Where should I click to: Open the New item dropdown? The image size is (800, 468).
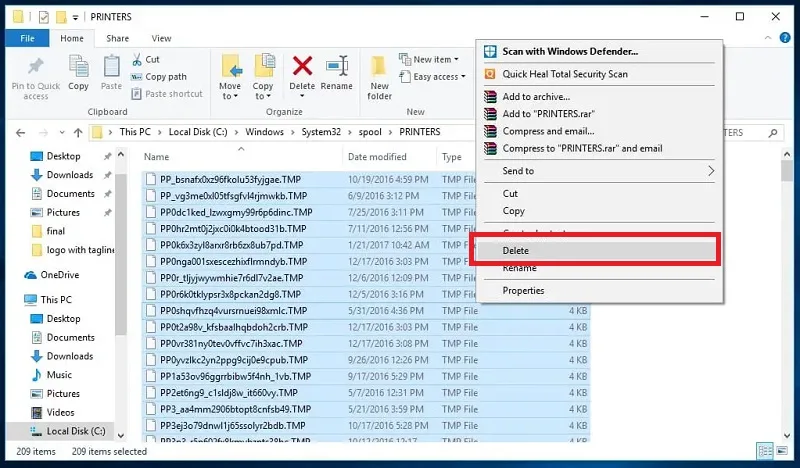coord(429,59)
